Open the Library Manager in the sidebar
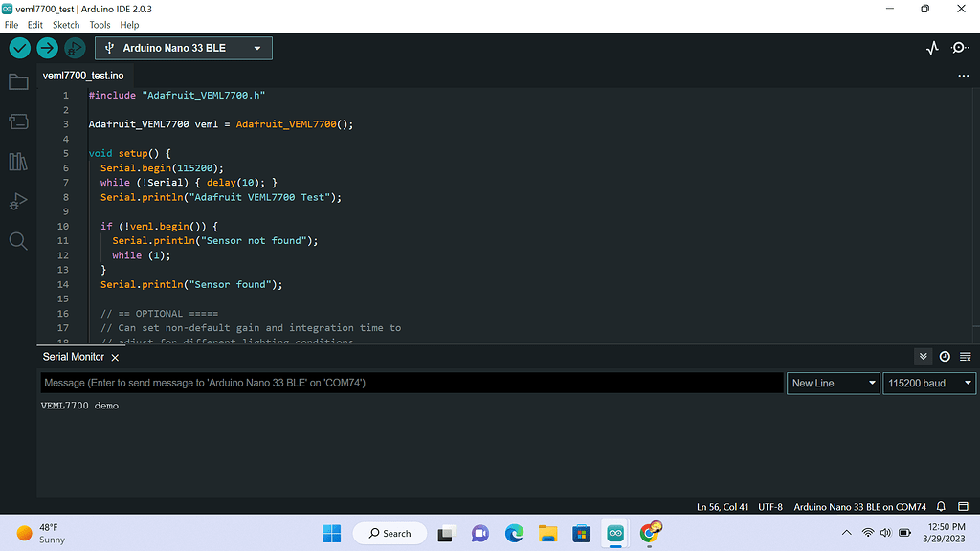Viewport: 980px width, 551px height. coord(18,162)
